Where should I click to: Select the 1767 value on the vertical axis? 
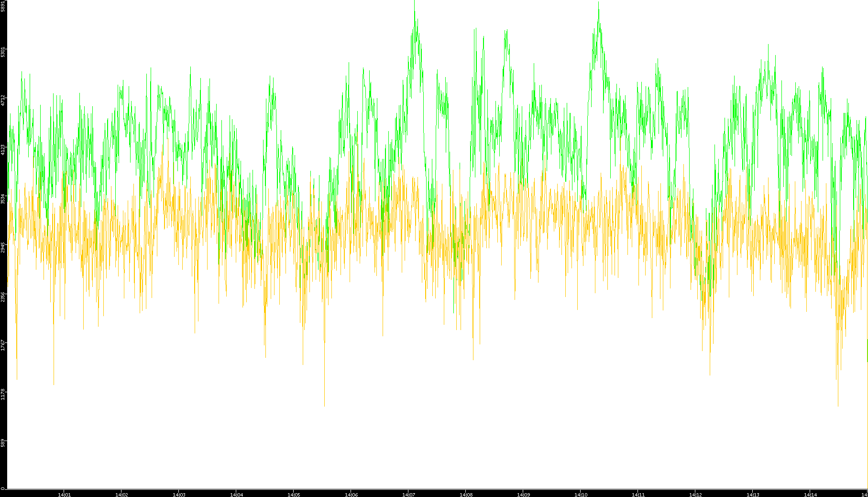3,345
